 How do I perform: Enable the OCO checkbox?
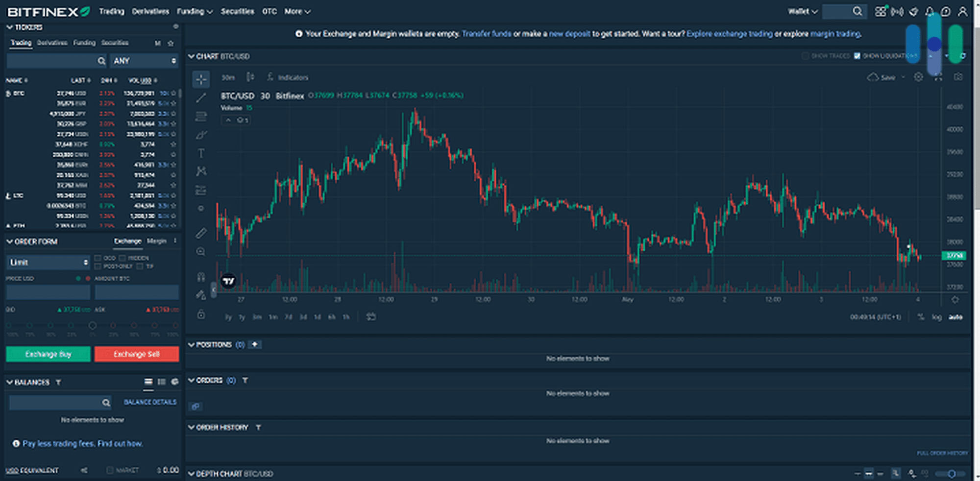[x=98, y=258]
